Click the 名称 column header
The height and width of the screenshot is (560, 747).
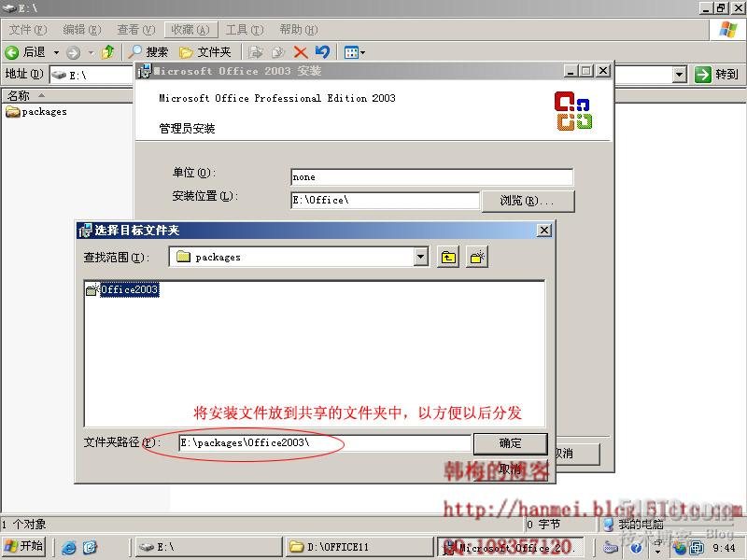click(66, 96)
